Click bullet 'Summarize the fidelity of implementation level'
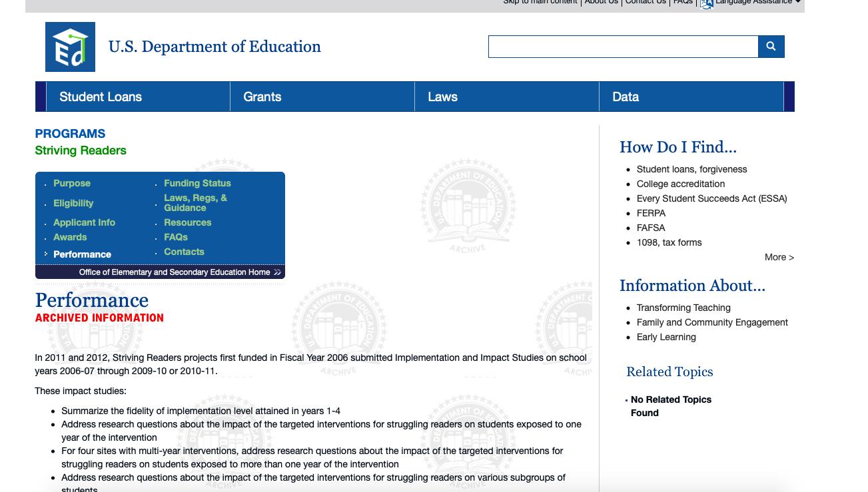This screenshot has width=868, height=492. [201, 411]
